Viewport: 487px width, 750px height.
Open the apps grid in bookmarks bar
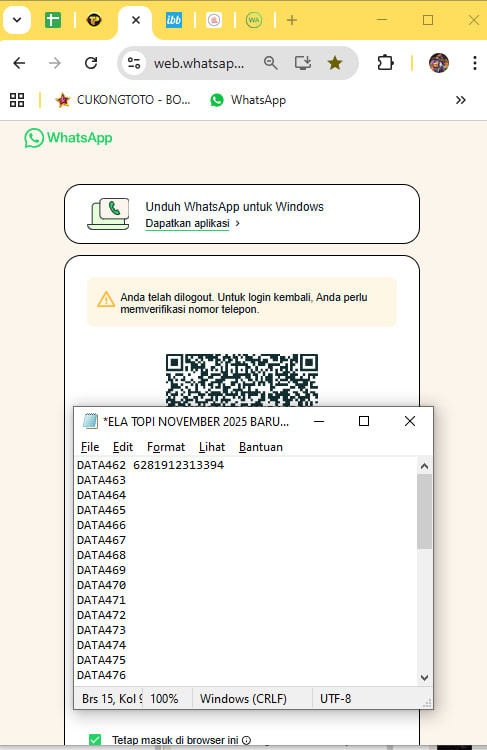pos(17,100)
